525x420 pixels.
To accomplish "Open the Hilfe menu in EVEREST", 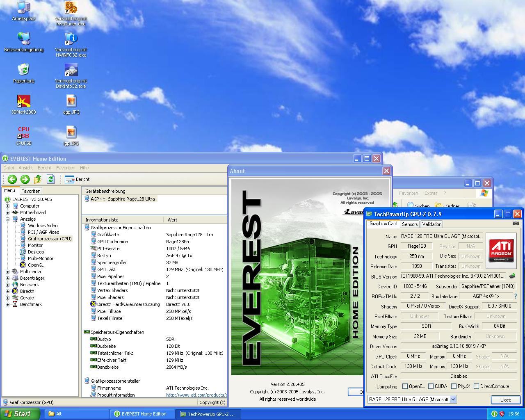I will 84,168.
